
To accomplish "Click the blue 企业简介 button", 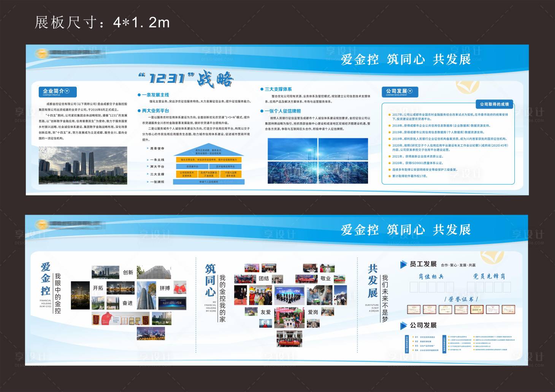I will 57,92.
